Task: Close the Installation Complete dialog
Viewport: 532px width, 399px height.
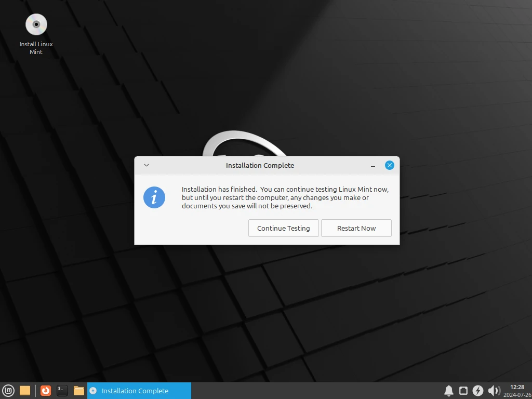Action: [x=389, y=165]
